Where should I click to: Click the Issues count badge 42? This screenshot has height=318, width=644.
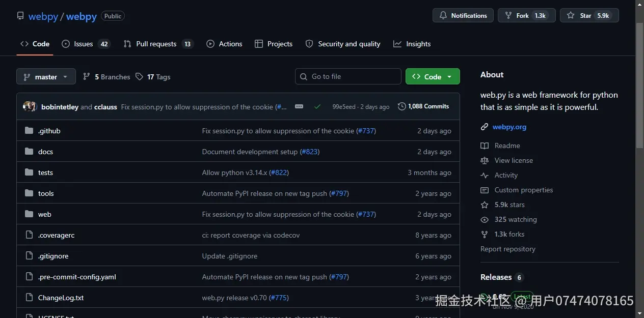click(x=104, y=44)
